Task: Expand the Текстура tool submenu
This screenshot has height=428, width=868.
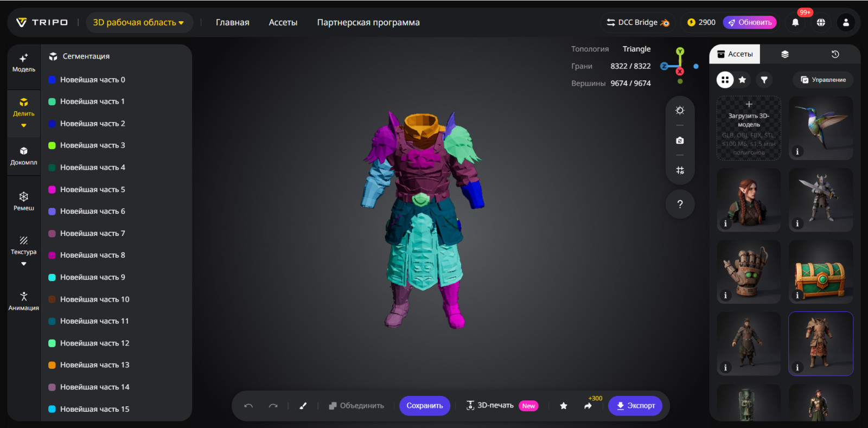Action: click(x=23, y=264)
